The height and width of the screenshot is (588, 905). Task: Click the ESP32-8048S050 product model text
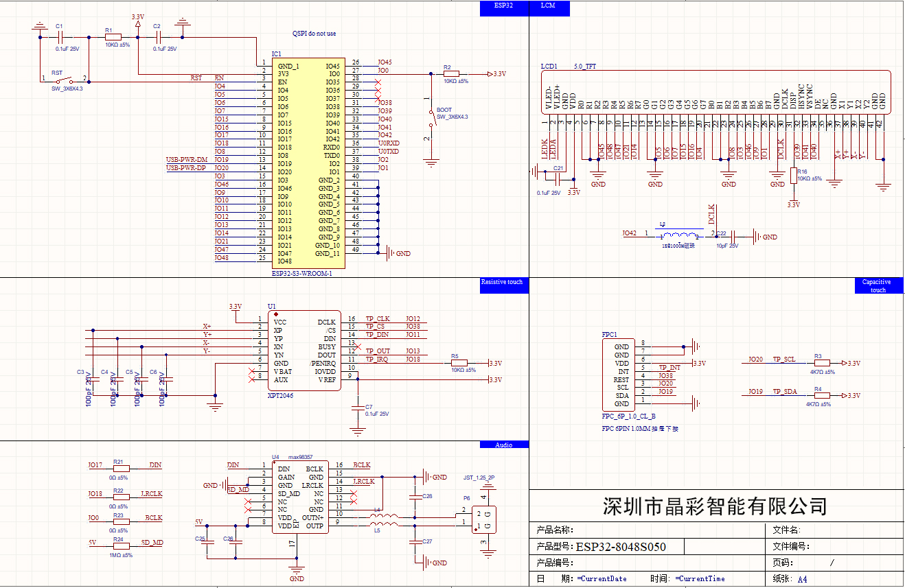click(x=621, y=547)
